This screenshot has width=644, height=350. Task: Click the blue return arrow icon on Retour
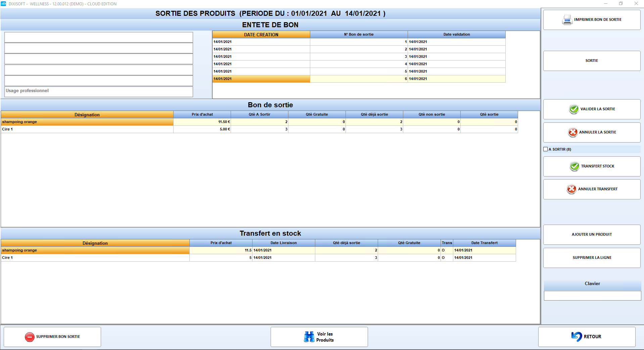click(x=577, y=337)
